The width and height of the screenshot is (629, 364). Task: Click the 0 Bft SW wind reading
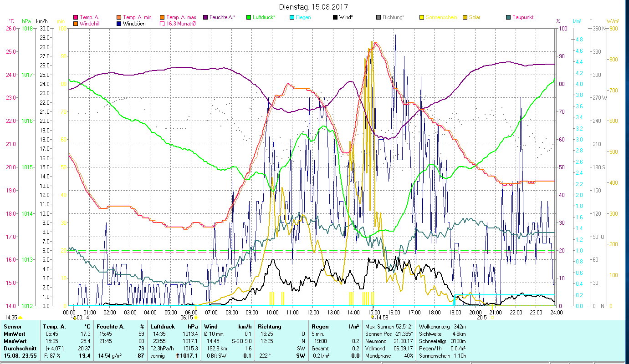click(217, 356)
